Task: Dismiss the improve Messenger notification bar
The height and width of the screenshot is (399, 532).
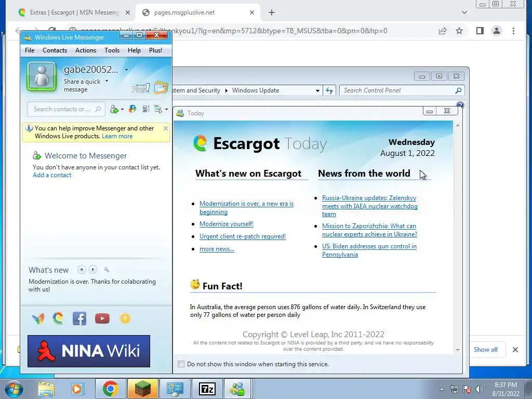Action: [166, 128]
